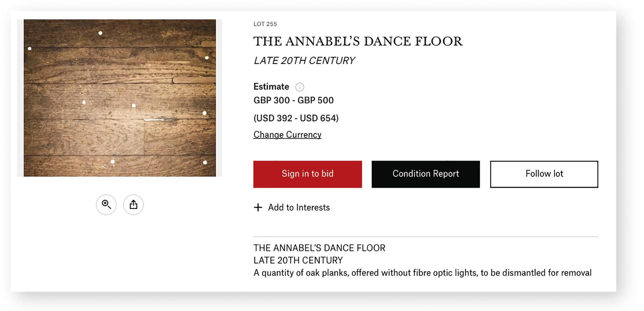644x311 pixels.
Task: Click the italic Late 20th Century subtitle
Action: click(x=304, y=61)
